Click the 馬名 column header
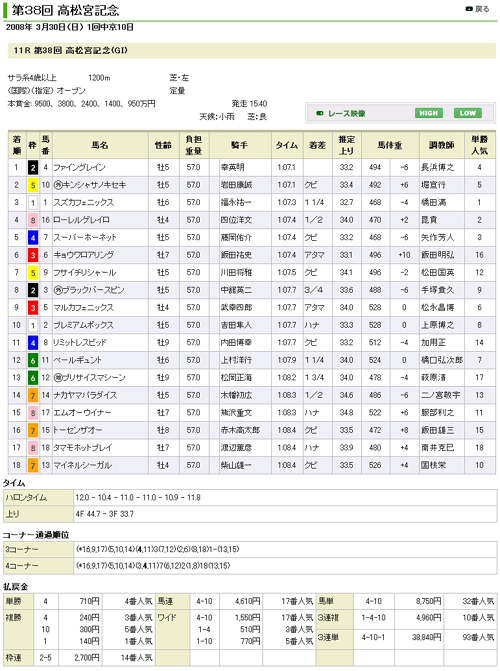The height and width of the screenshot is (671, 500). point(100,145)
